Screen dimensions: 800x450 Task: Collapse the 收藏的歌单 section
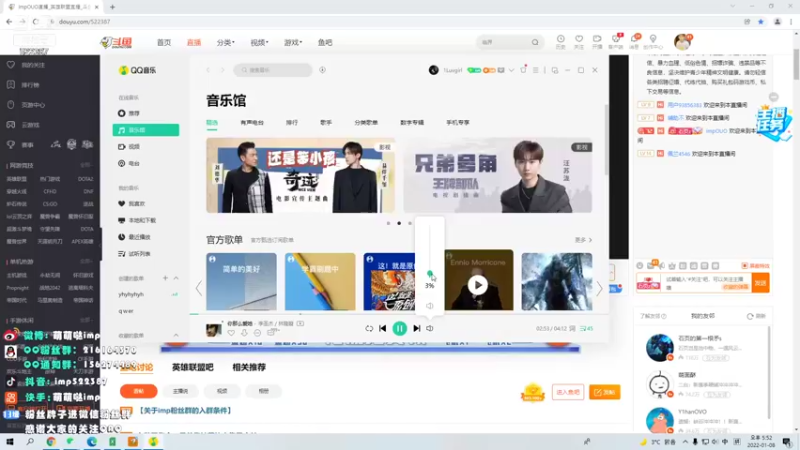176,335
